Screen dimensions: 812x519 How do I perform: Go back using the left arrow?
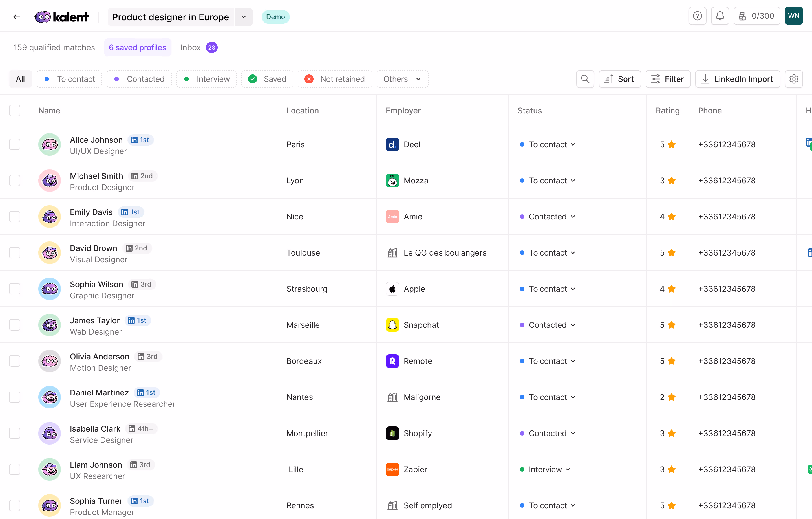click(17, 17)
